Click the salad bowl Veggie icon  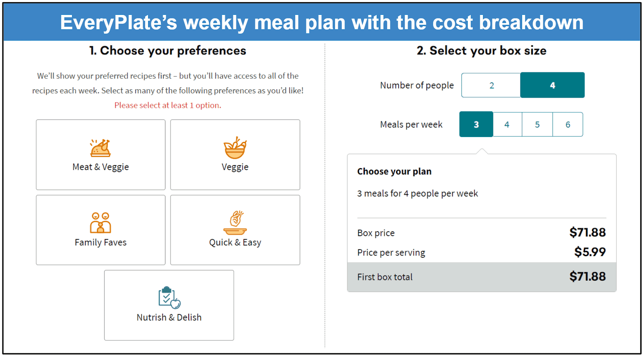click(235, 148)
